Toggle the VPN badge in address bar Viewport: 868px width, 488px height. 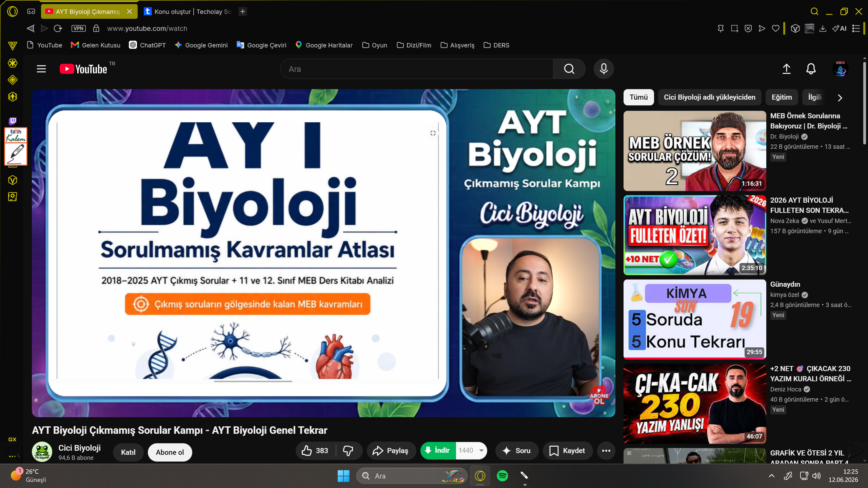(78, 28)
